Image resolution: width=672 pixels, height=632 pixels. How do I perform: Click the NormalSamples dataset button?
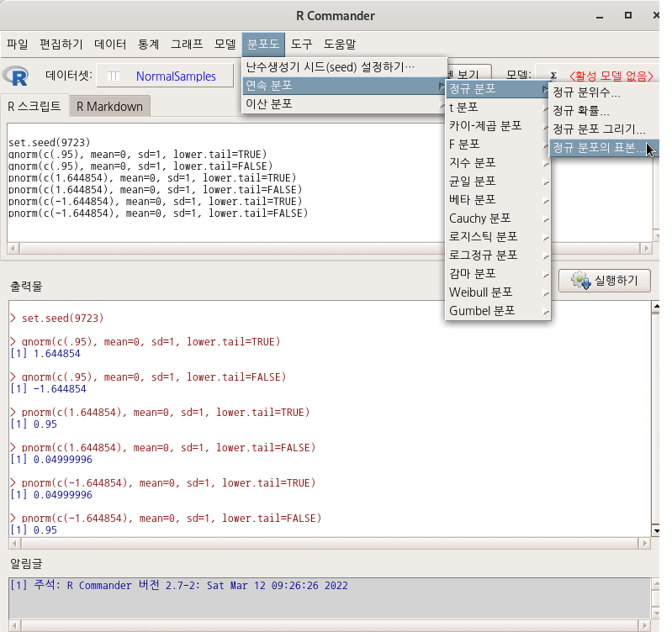pyautogui.click(x=165, y=76)
